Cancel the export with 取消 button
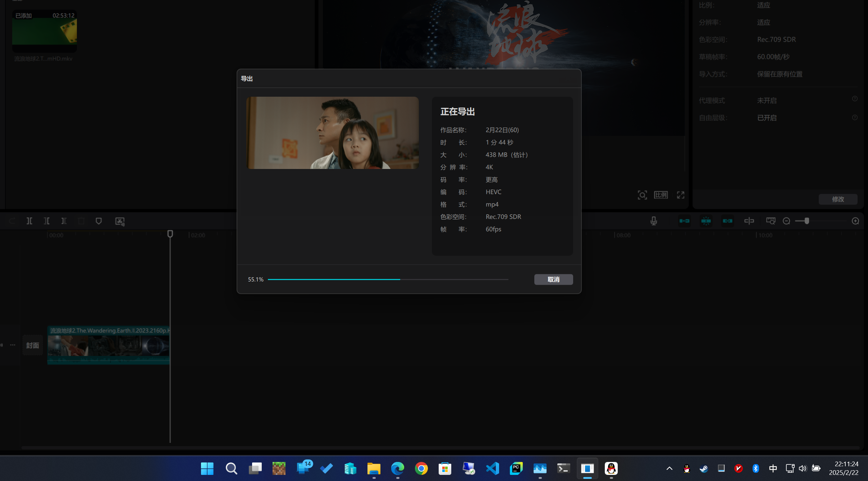The image size is (868, 481). (553, 279)
